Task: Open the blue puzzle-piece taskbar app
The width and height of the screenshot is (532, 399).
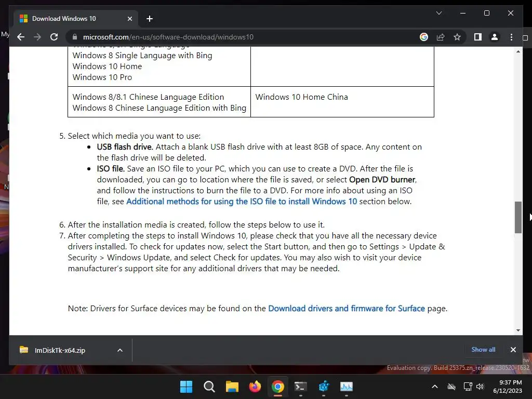Action: coord(324,387)
